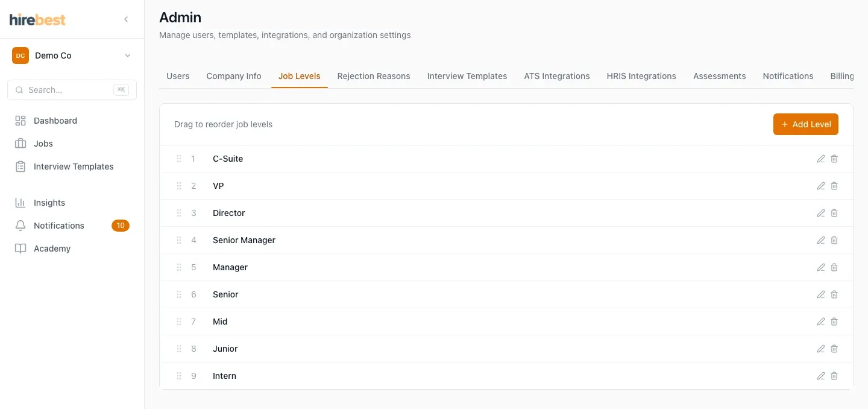The height and width of the screenshot is (409, 868).
Task: Select the Rejection Reasons tab
Action: pos(374,76)
